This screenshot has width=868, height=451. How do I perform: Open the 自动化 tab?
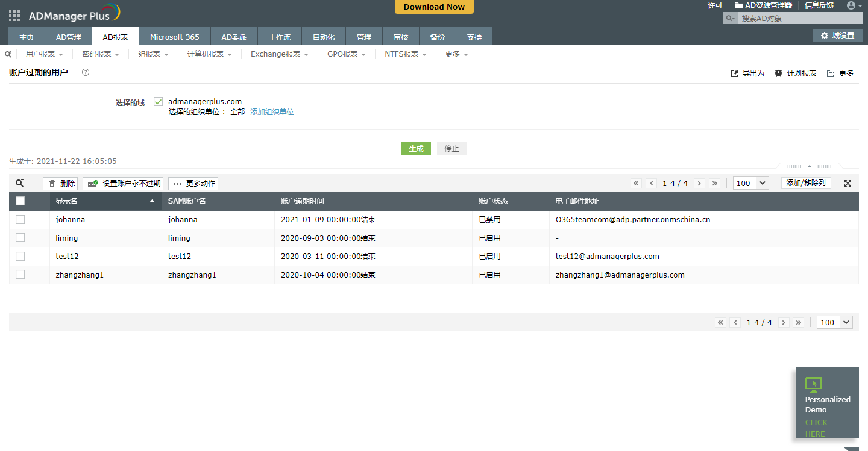(x=324, y=37)
